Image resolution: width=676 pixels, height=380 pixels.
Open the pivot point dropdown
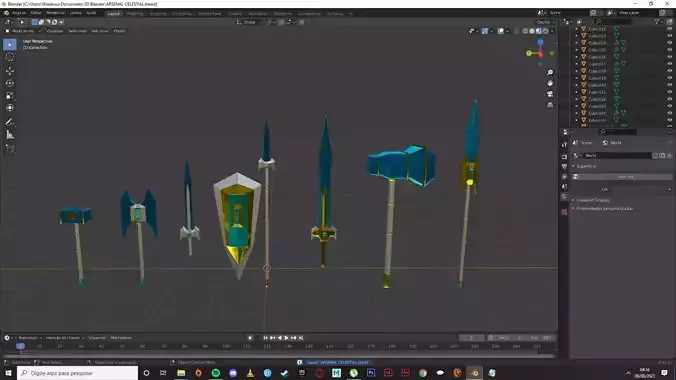(270, 22)
